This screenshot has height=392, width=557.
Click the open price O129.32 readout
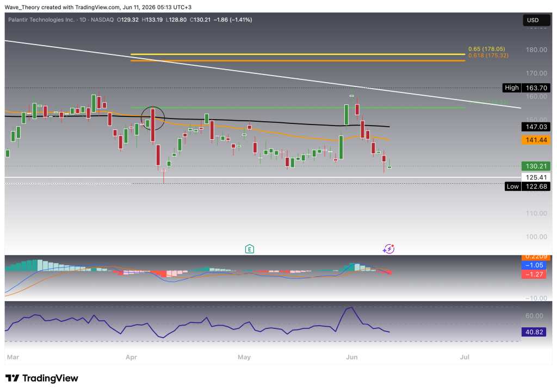pos(128,20)
